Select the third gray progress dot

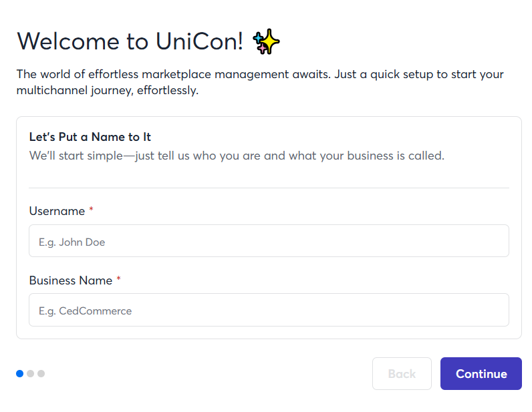[x=41, y=374]
